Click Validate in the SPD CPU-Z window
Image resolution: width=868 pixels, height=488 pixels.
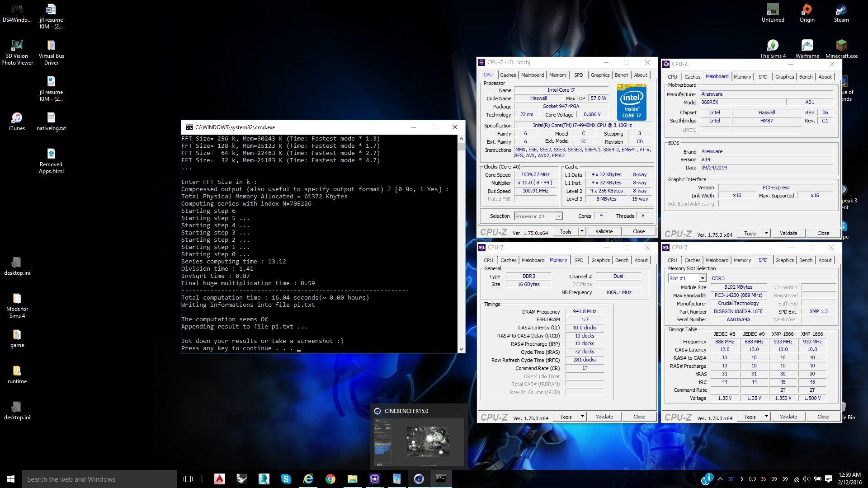(x=788, y=417)
